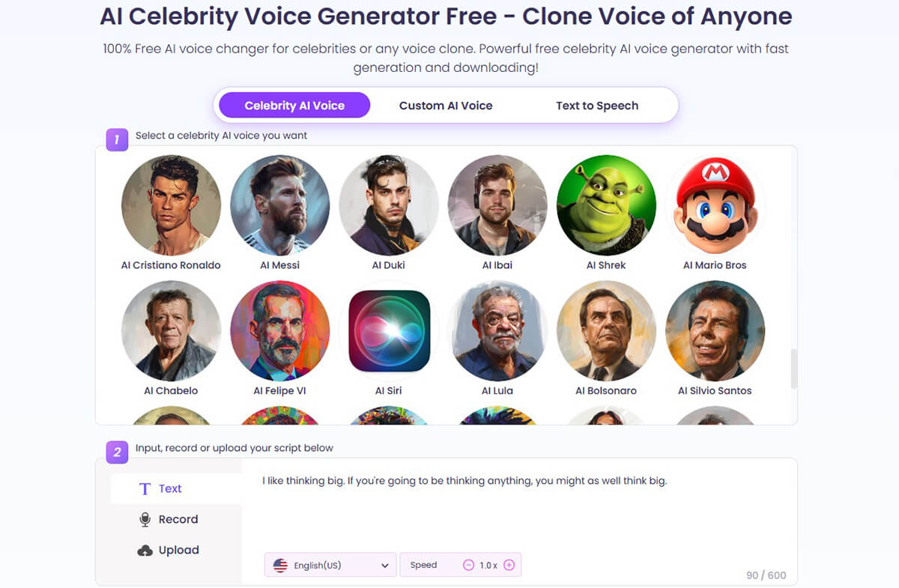Click the cloud Upload icon
Image resolution: width=899 pixels, height=588 pixels.
tap(145, 551)
